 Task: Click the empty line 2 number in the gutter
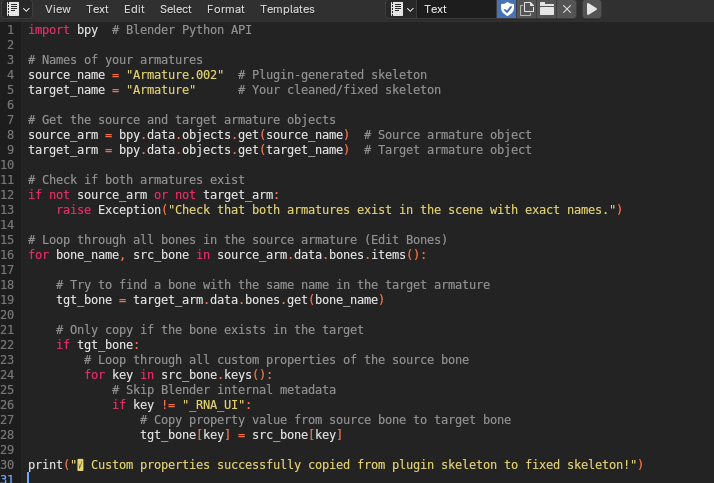pyautogui.click(x=10, y=45)
